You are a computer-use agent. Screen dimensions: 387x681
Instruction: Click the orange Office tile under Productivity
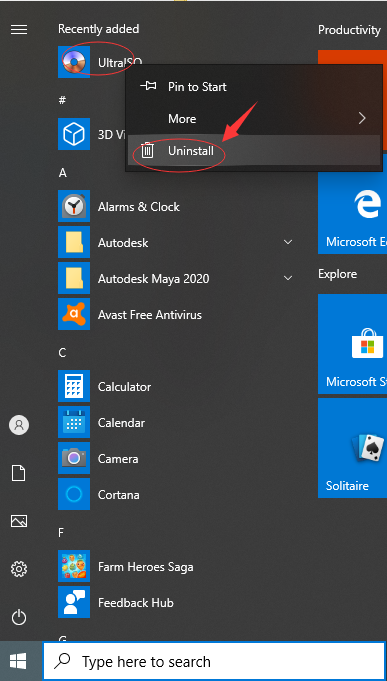[352, 56]
